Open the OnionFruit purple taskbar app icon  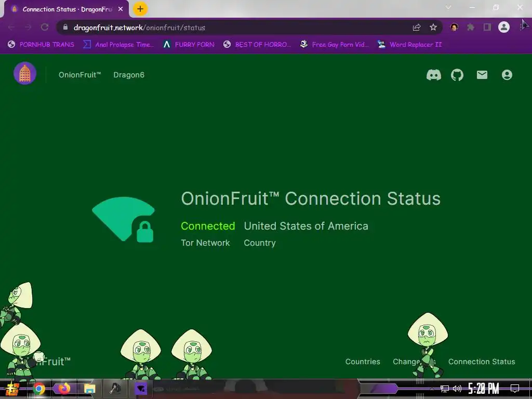(140, 389)
